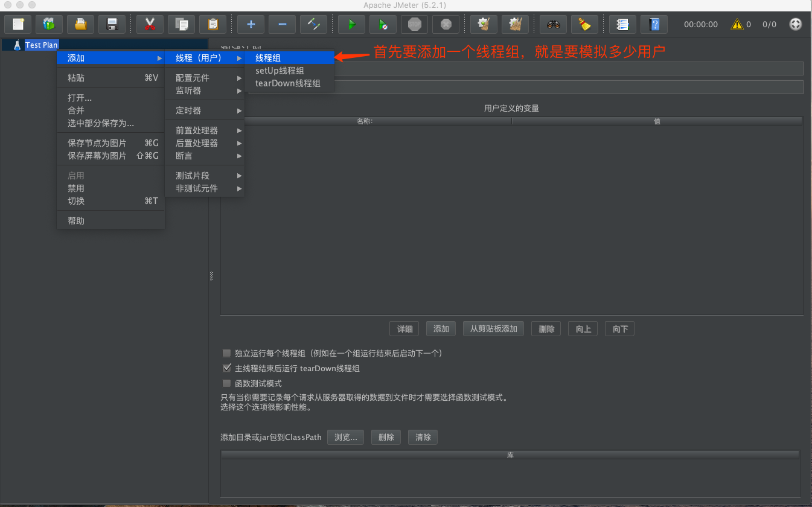The image size is (812, 507).
Task: Click the open file folder icon
Action: pyautogui.click(x=81, y=25)
